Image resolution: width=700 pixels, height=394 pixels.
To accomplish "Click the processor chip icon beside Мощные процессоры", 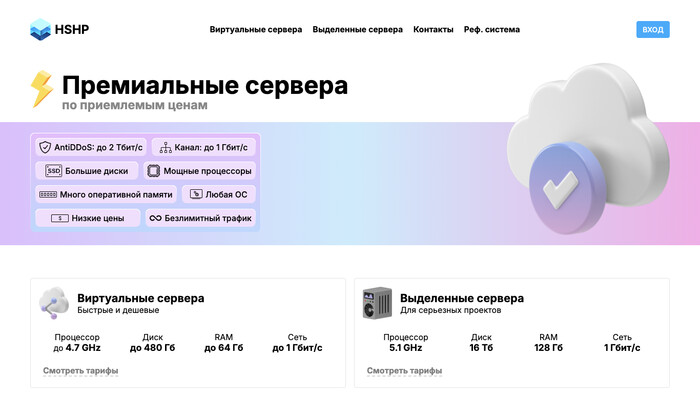I will pos(154,171).
